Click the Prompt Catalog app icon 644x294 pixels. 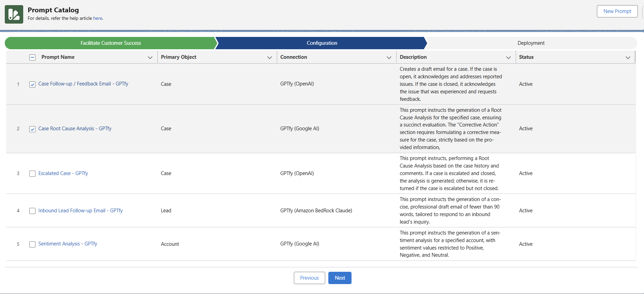(14, 14)
